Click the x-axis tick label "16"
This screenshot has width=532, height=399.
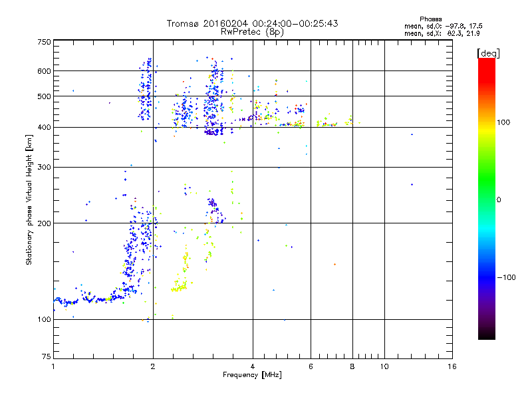coord(452,366)
